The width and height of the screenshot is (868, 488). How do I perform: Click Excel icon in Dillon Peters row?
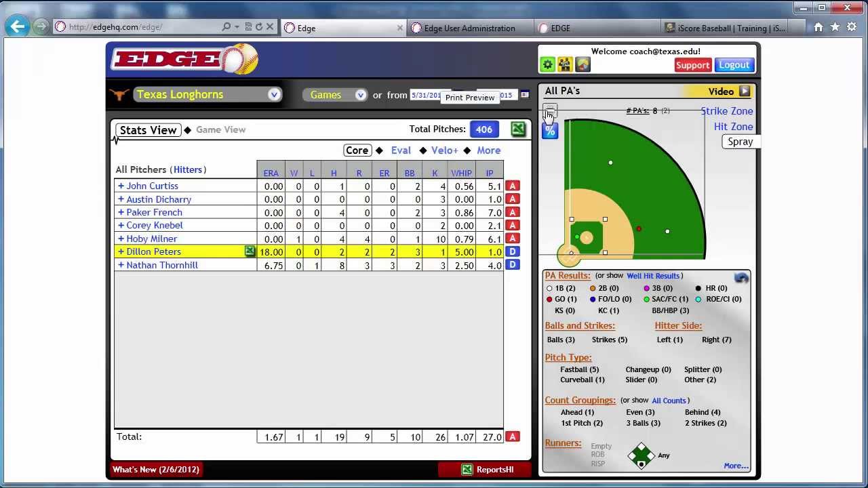pos(250,251)
